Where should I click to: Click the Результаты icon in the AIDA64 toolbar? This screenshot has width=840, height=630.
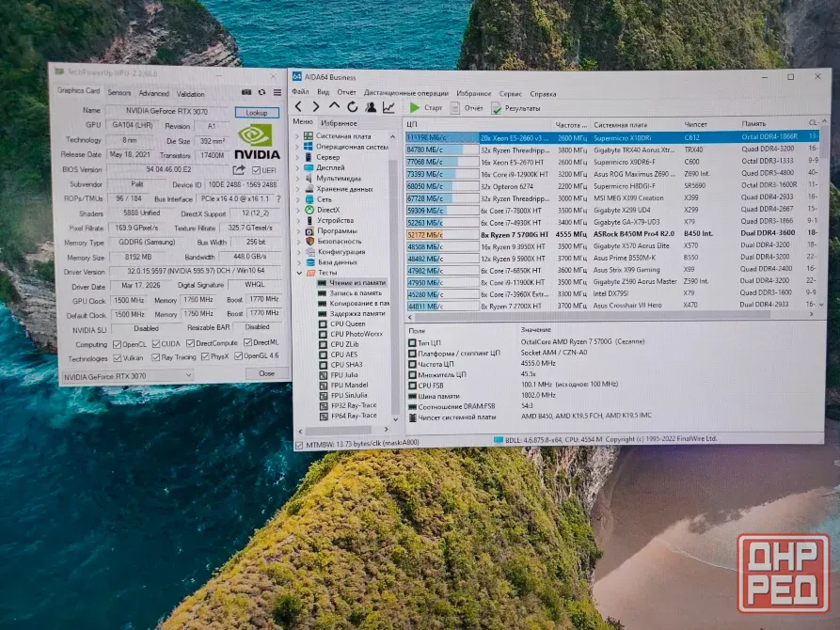click(x=497, y=109)
